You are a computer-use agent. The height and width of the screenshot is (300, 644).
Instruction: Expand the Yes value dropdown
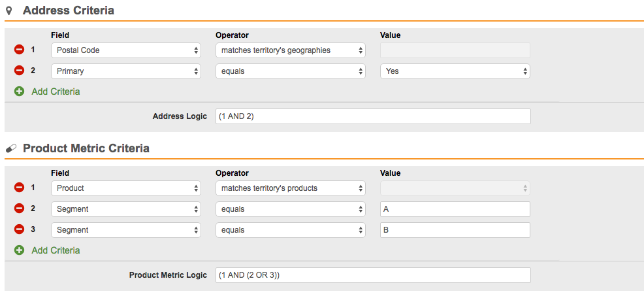point(455,71)
